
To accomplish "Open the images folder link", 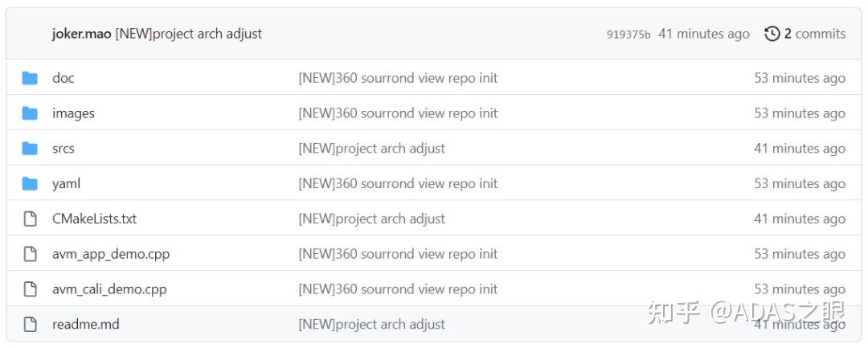I will [x=73, y=113].
